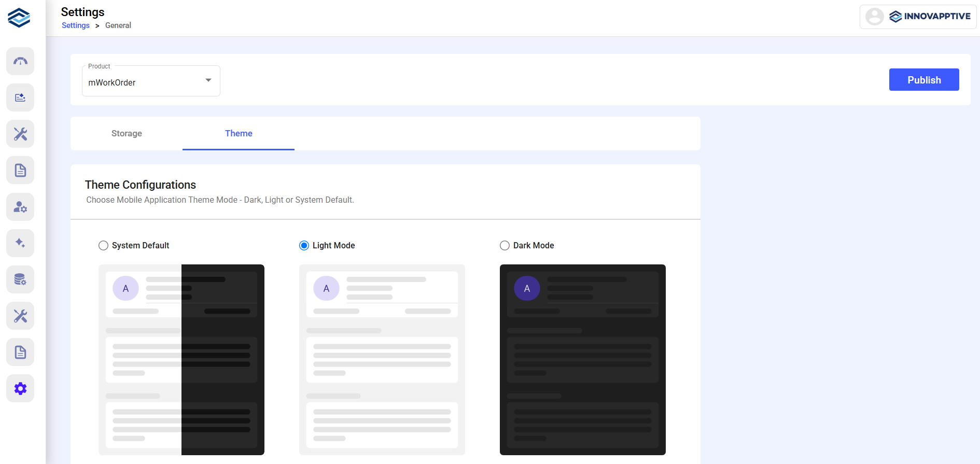Click the form with sparkle sidebar icon
This screenshot has height=464, width=980.
point(20,97)
